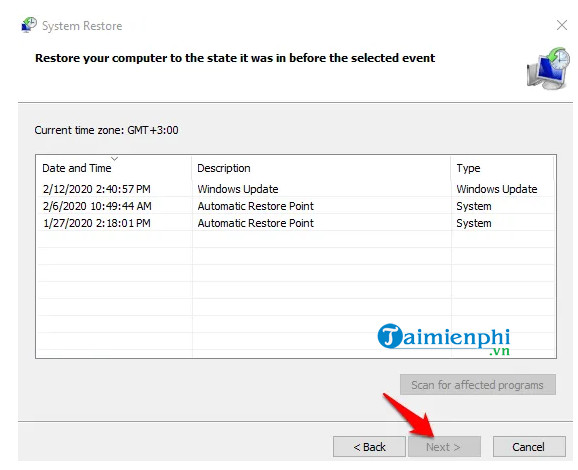578x470 pixels.
Task: Select the 1/27/2020 Automatic Restore Point row
Action: pos(296,223)
